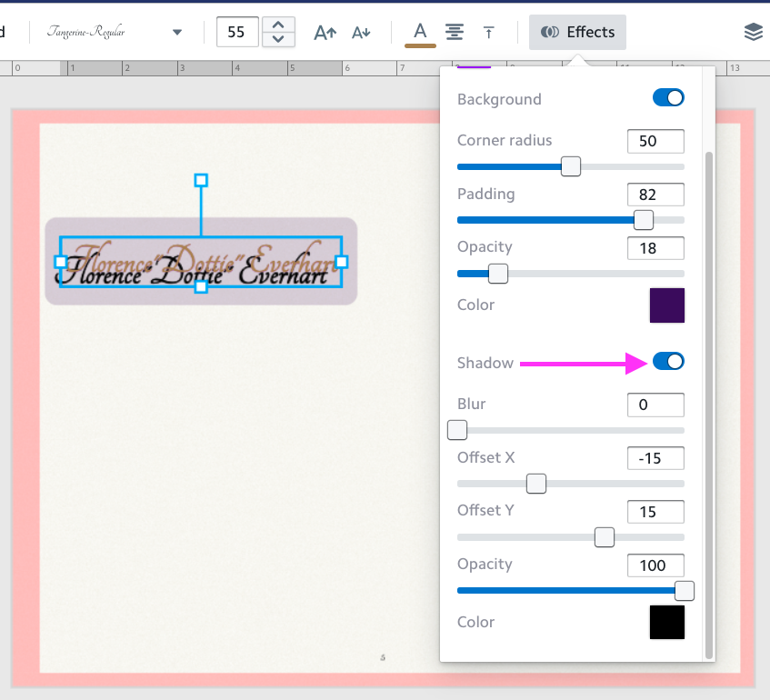This screenshot has width=770, height=700.
Task: Turn off the Background toggle
Action: tap(668, 98)
